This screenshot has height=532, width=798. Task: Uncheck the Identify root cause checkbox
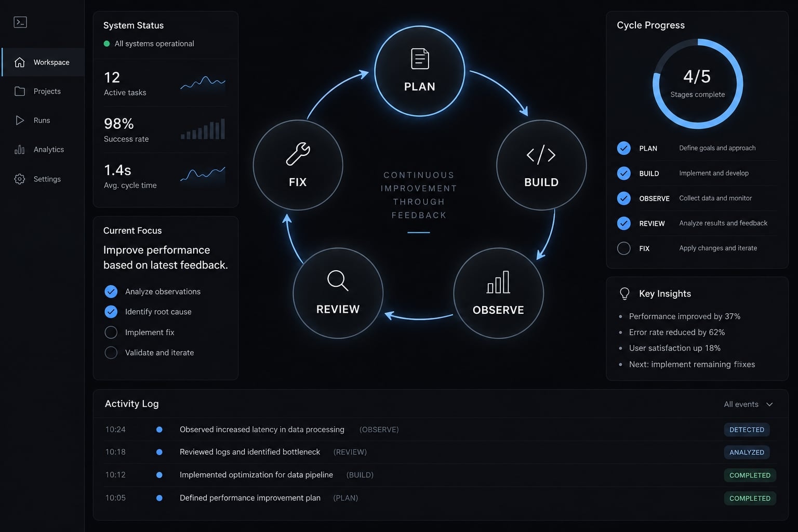[x=111, y=312]
